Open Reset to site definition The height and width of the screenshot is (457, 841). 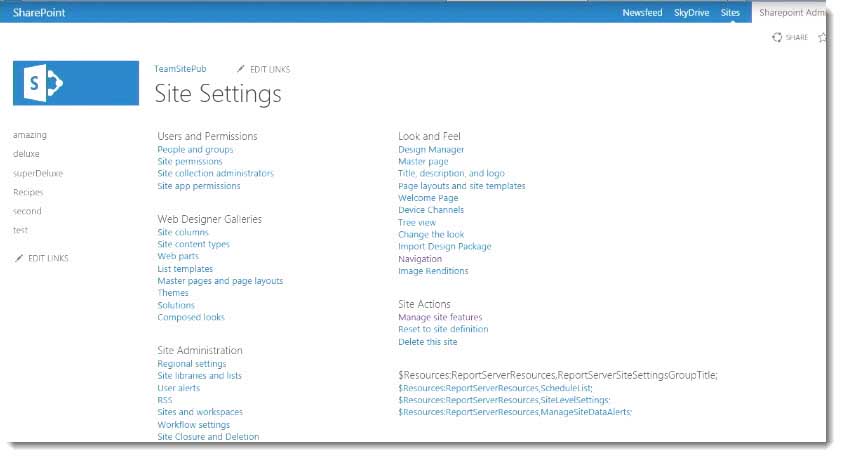443,329
